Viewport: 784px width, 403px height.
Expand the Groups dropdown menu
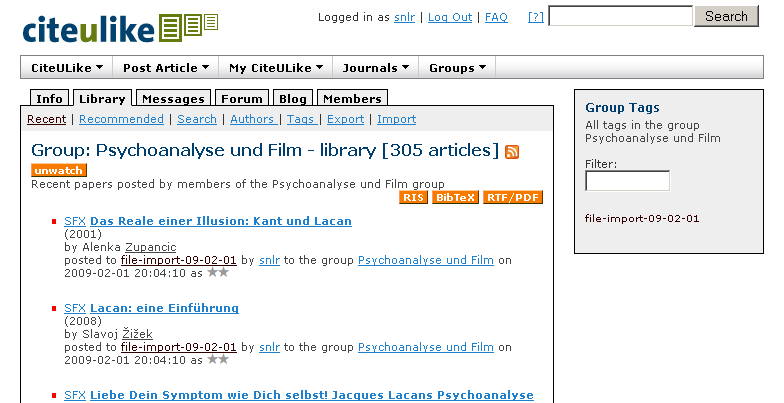point(457,68)
